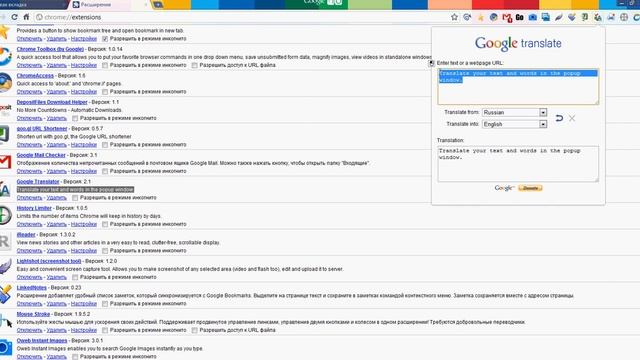Open the Chrome Toolbox (by Google) link

(x=50, y=49)
